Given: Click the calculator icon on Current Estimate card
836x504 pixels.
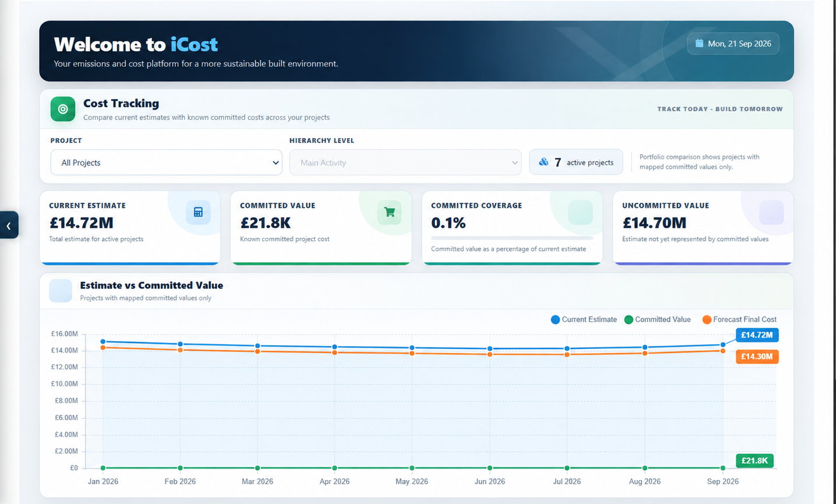Looking at the screenshot, I should click(198, 212).
